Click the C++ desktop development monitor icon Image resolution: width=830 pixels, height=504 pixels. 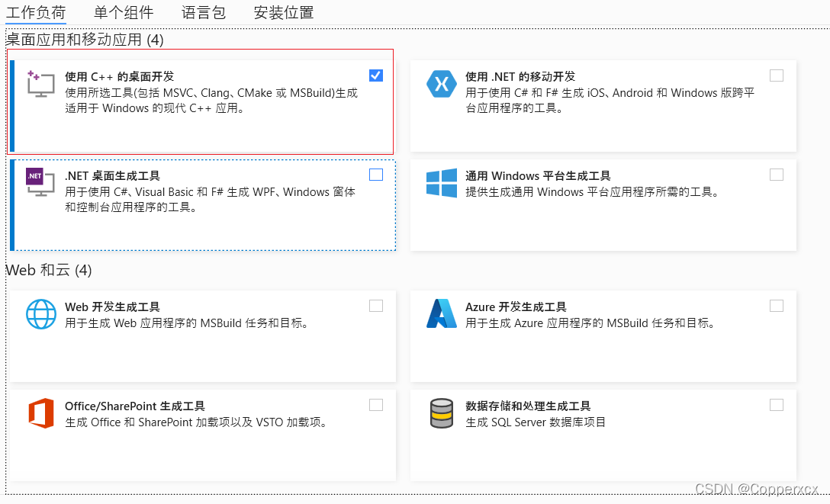point(40,84)
